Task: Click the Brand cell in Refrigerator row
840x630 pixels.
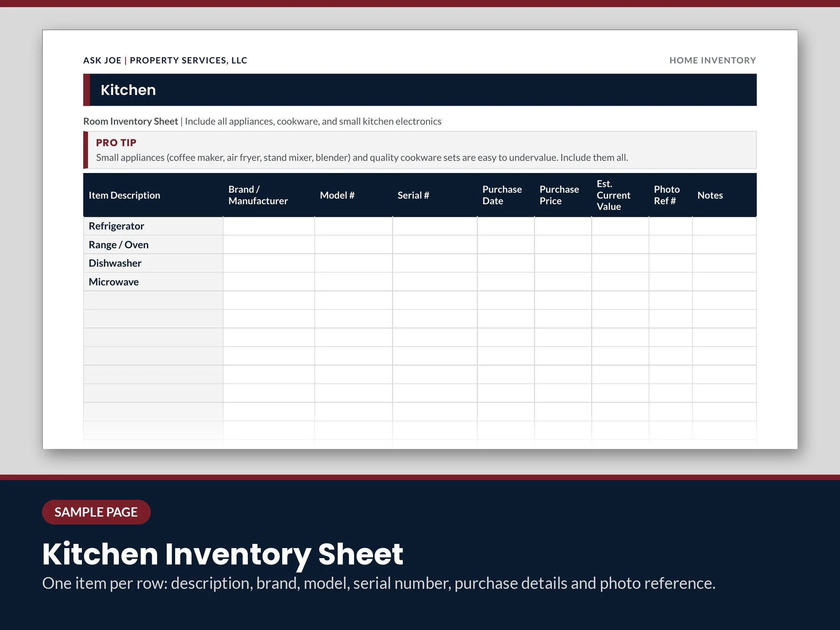Action: pyautogui.click(x=269, y=226)
